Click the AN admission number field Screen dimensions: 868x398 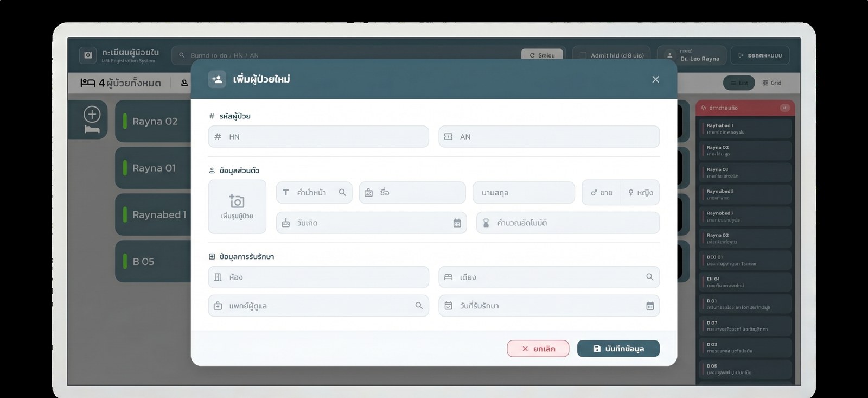point(549,137)
